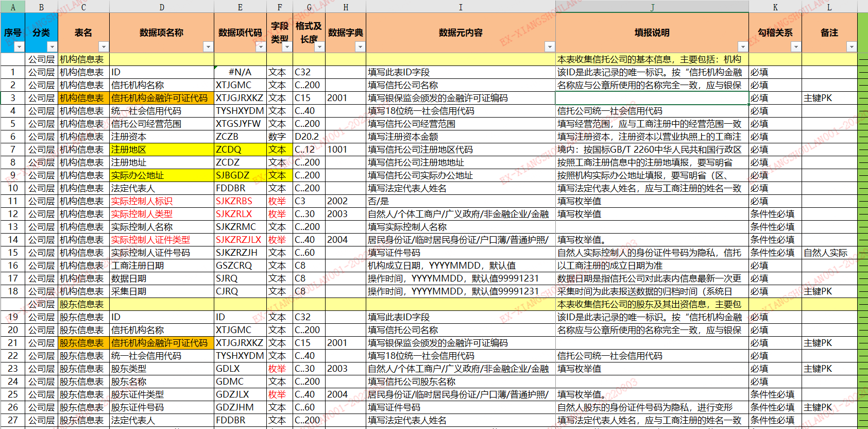Select column D via its header

pyautogui.click(x=162, y=7)
